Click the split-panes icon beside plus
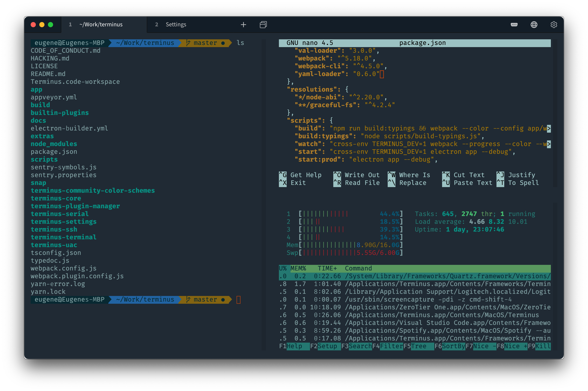 point(263,24)
